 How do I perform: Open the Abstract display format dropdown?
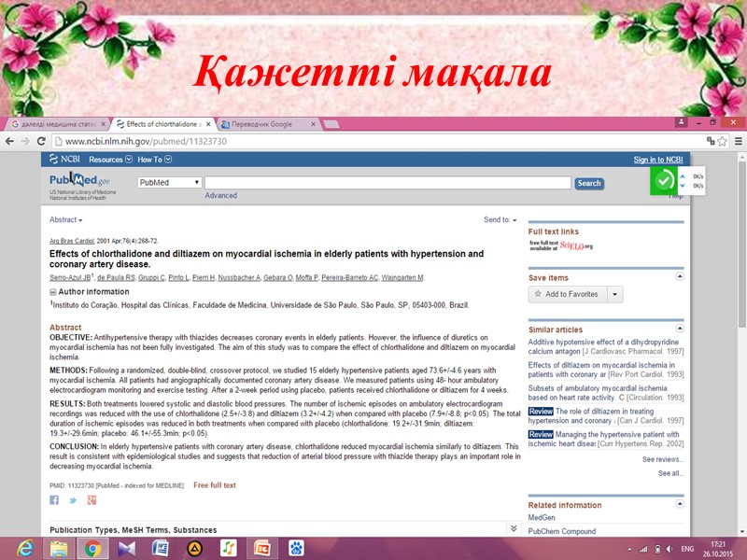point(65,219)
